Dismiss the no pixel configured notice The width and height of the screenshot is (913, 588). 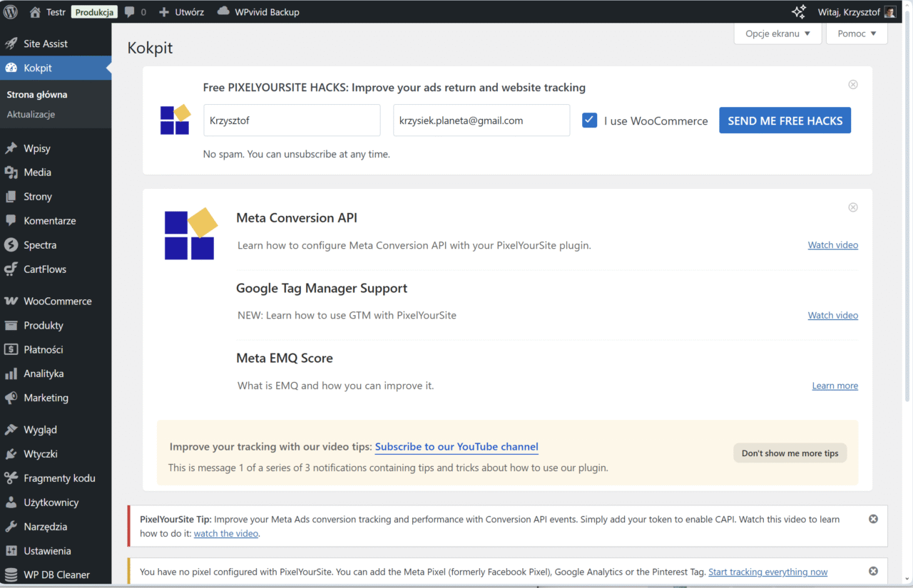873,571
